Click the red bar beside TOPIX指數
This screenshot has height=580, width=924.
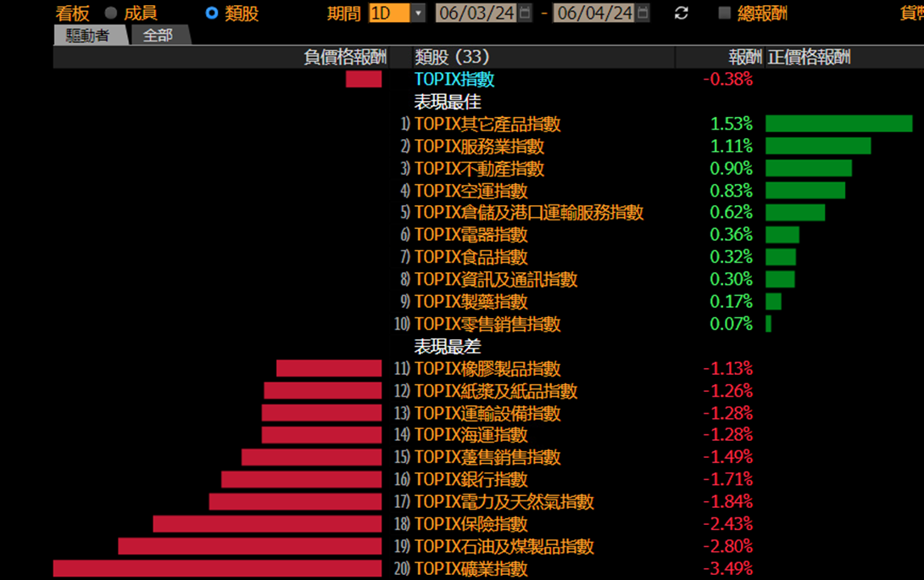click(x=364, y=79)
